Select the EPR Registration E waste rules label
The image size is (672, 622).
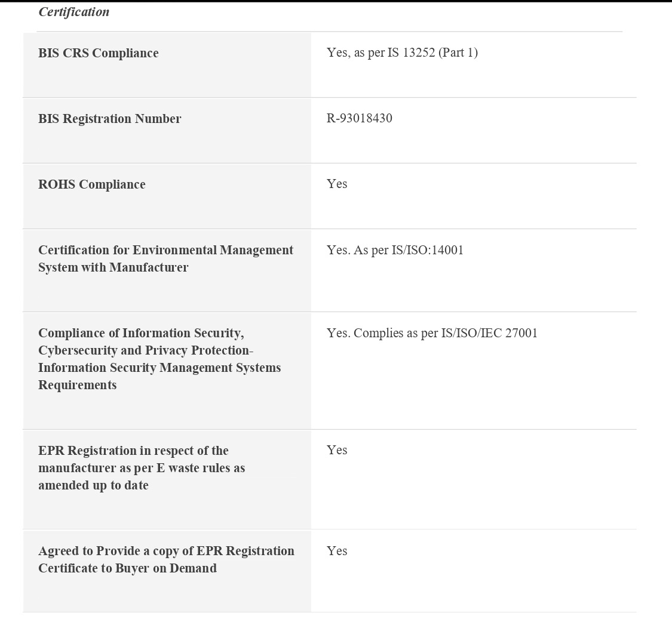[142, 468]
